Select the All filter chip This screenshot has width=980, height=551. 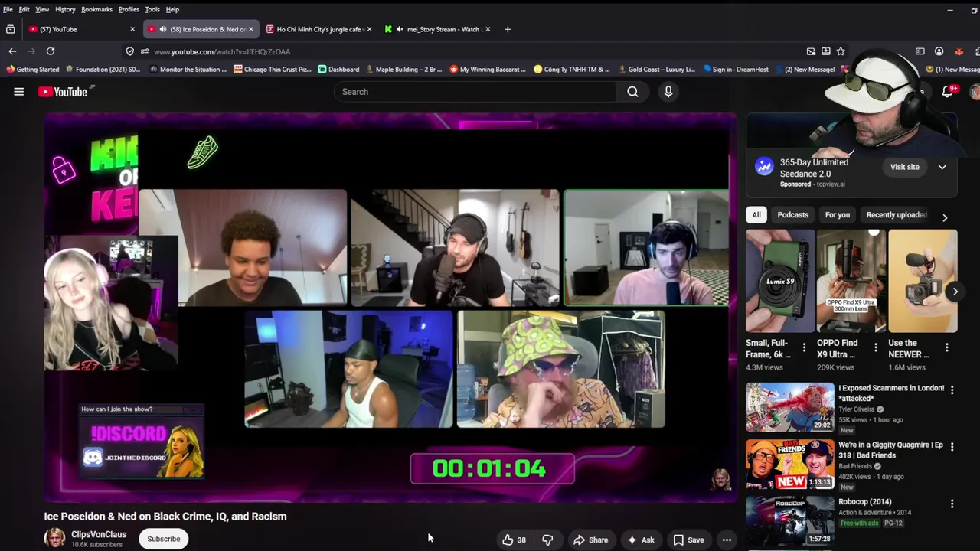tap(756, 215)
